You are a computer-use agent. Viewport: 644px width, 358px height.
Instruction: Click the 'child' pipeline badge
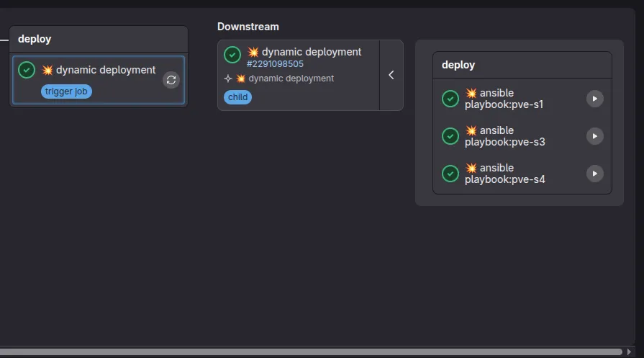[237, 97]
